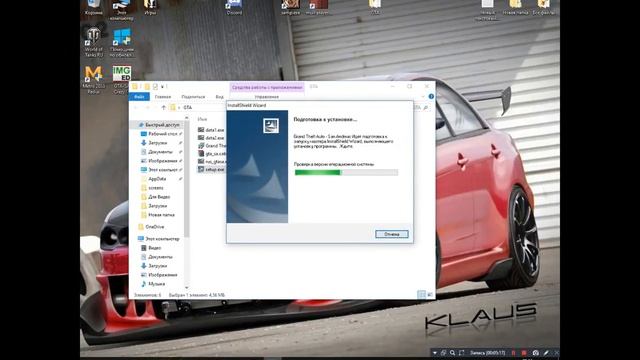Open the Вид ribbon tab

click(220, 97)
